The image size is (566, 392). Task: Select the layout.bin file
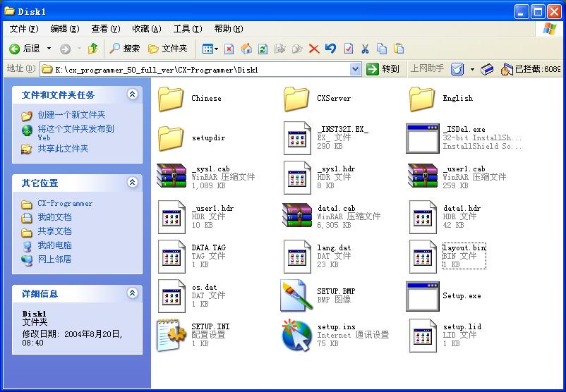tap(447, 256)
